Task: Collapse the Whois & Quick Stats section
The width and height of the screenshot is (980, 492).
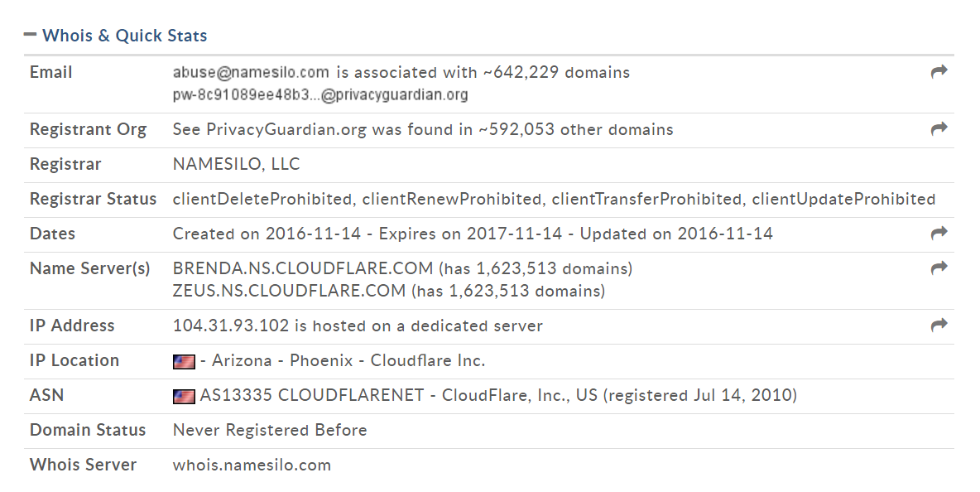Action: pyautogui.click(x=116, y=35)
